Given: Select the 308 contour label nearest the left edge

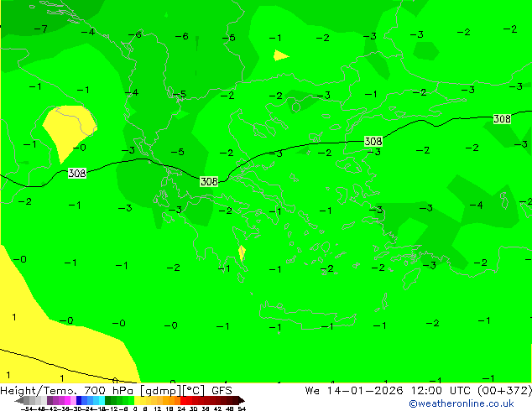Looking at the screenshot, I should pos(77,174).
